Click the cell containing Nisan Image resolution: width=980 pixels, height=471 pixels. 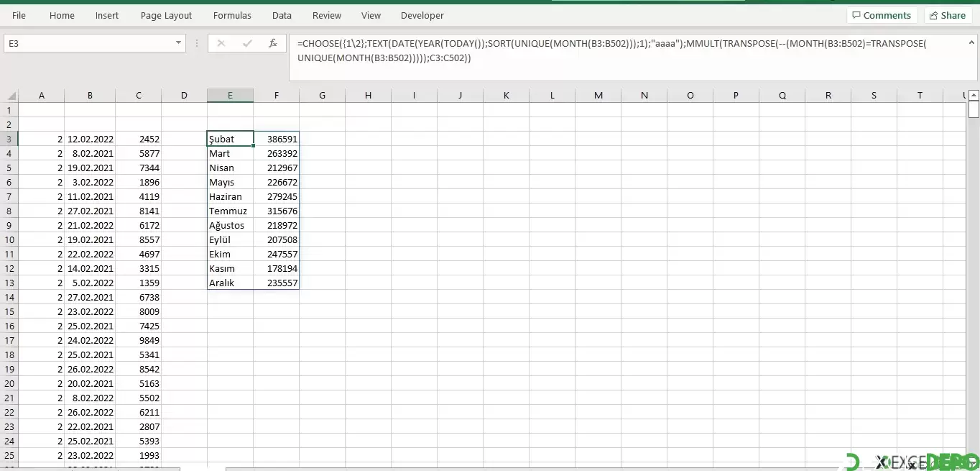230,168
